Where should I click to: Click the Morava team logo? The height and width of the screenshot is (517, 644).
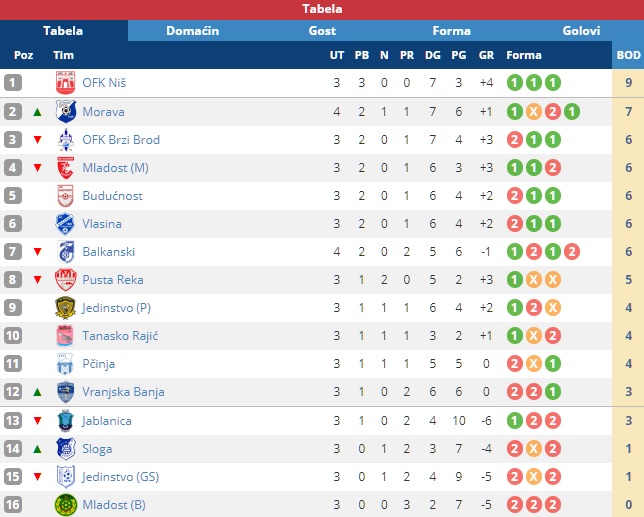click(x=66, y=111)
